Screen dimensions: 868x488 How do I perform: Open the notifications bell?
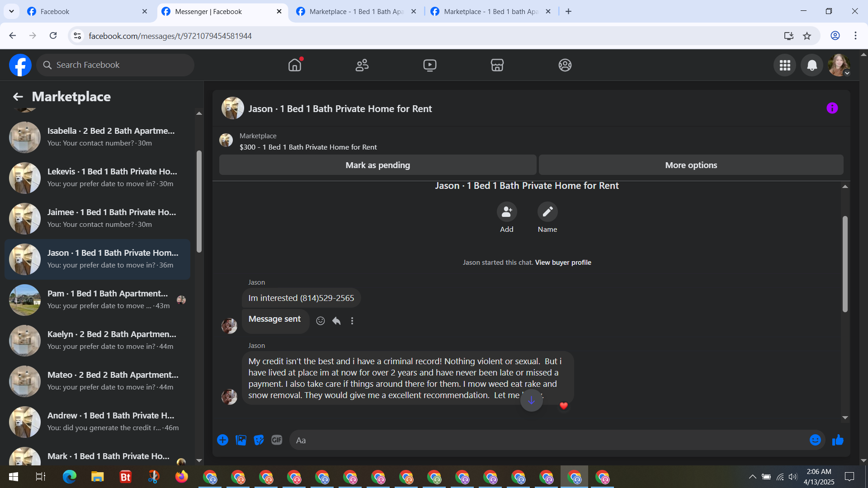click(812, 65)
